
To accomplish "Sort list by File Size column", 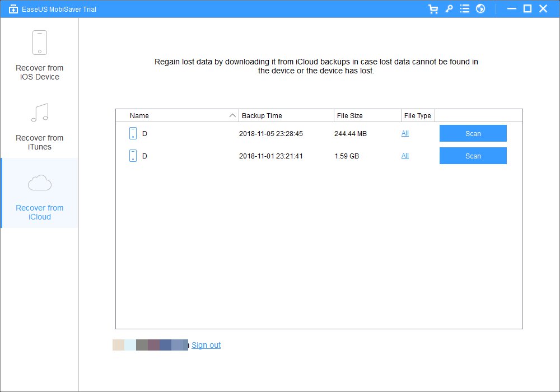I will [349, 116].
